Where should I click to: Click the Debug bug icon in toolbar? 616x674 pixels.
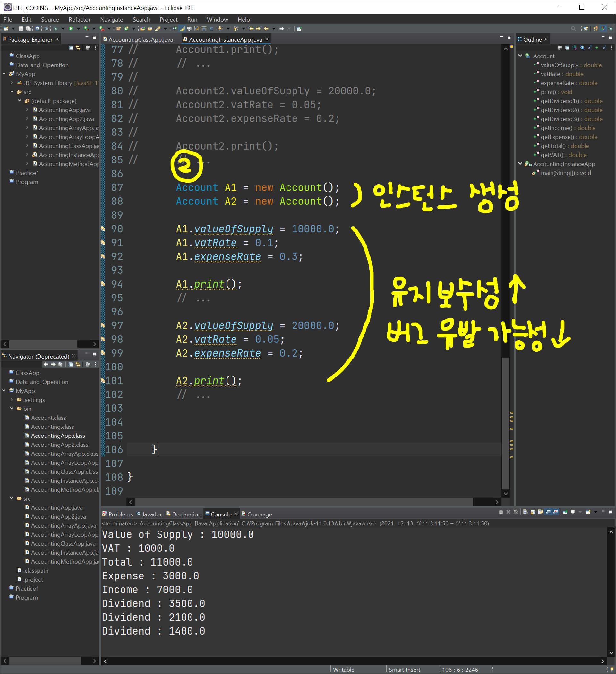tap(56, 29)
